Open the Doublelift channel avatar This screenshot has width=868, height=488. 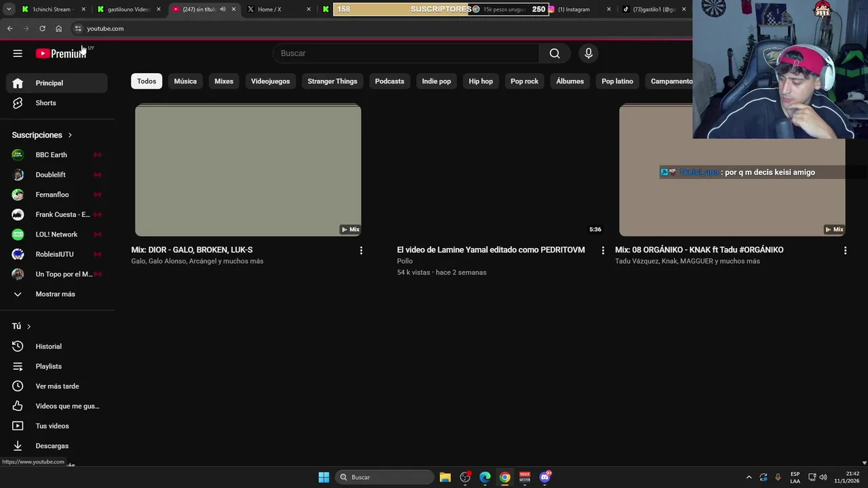point(18,175)
